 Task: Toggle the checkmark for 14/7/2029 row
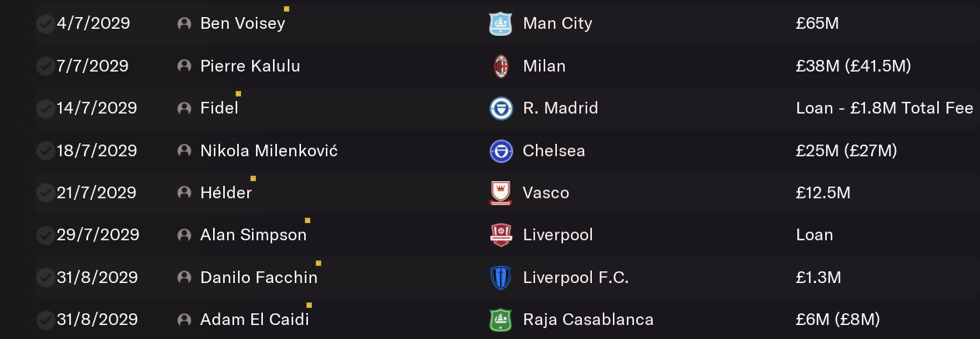[45, 108]
